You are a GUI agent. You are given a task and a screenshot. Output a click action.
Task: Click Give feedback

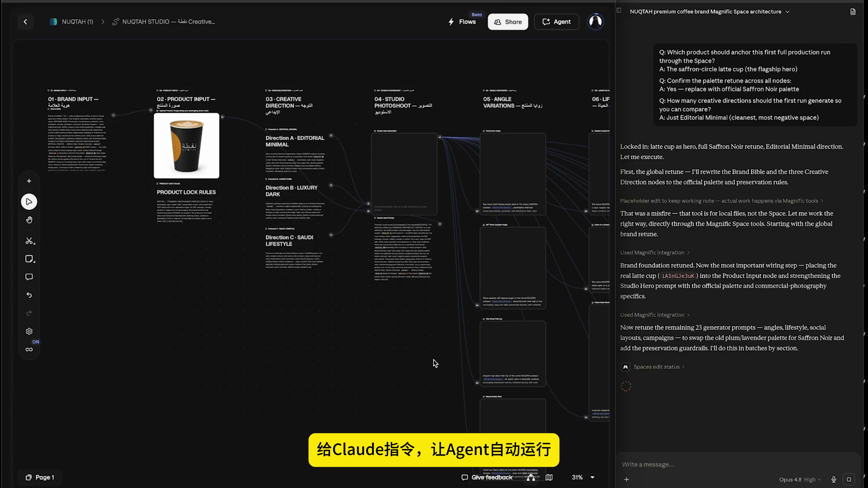pyautogui.click(x=487, y=477)
